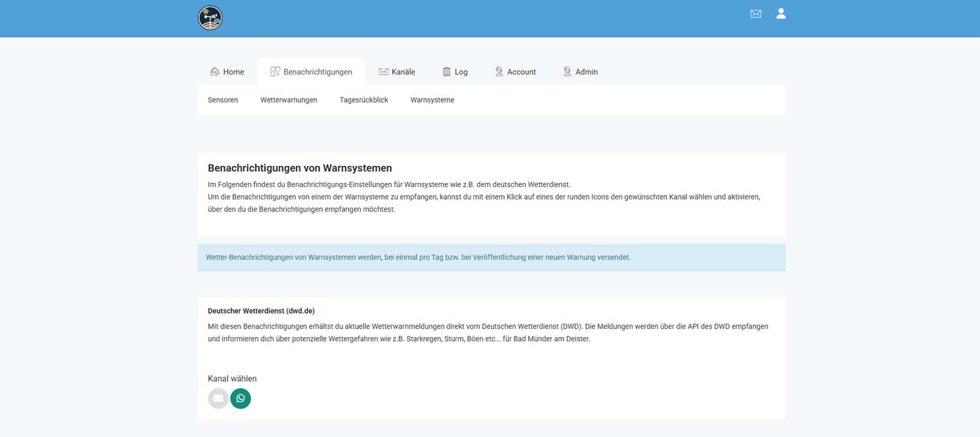
Task: Open the Wetterwarnungen submenu link
Action: tap(289, 100)
